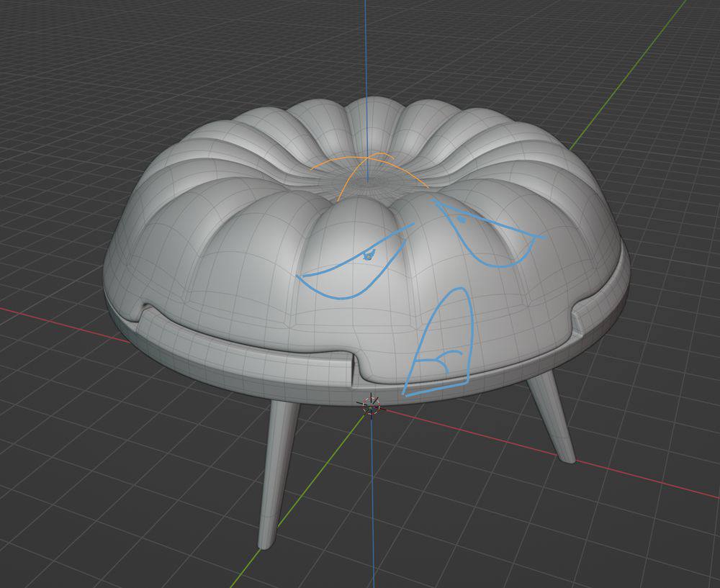The image size is (720, 588).
Task: Click the pupil dot of left eye sketch
Action: coord(369,253)
